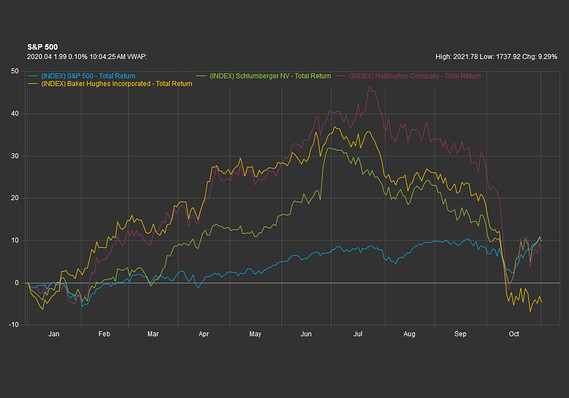
Task: Click the May label on the x-axis
Action: tap(255, 334)
